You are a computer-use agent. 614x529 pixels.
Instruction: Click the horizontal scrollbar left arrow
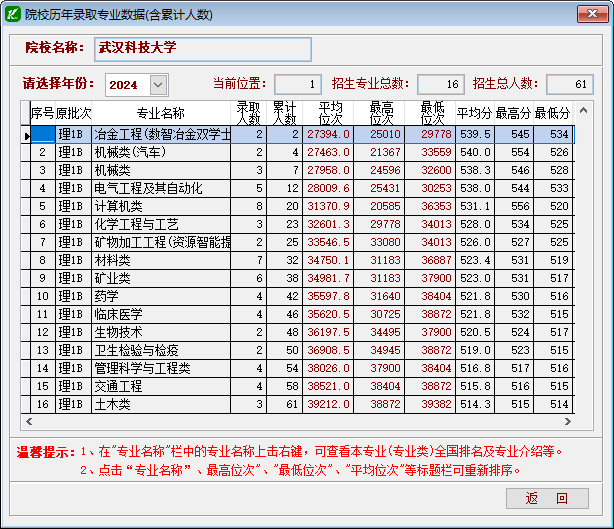point(29,422)
